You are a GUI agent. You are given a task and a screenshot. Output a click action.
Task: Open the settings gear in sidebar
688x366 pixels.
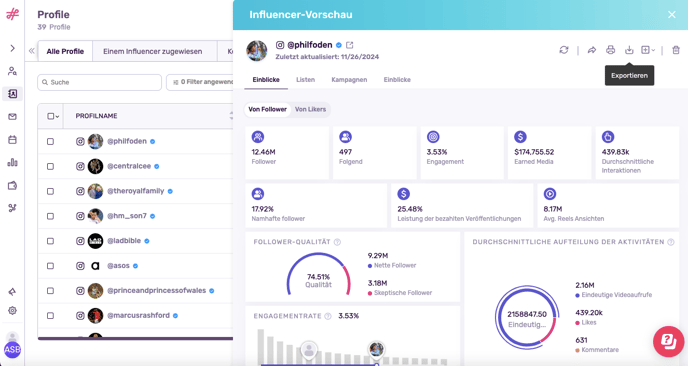12,310
